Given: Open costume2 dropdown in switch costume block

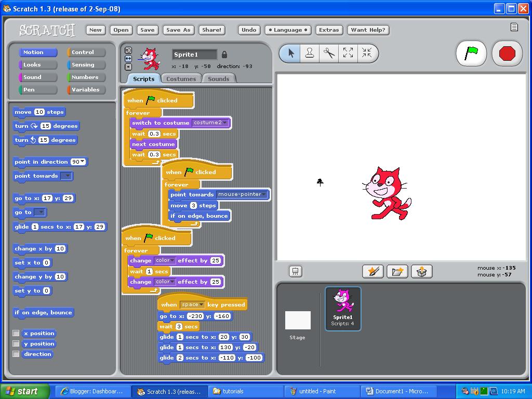Looking at the screenshot, I should click(x=210, y=123).
